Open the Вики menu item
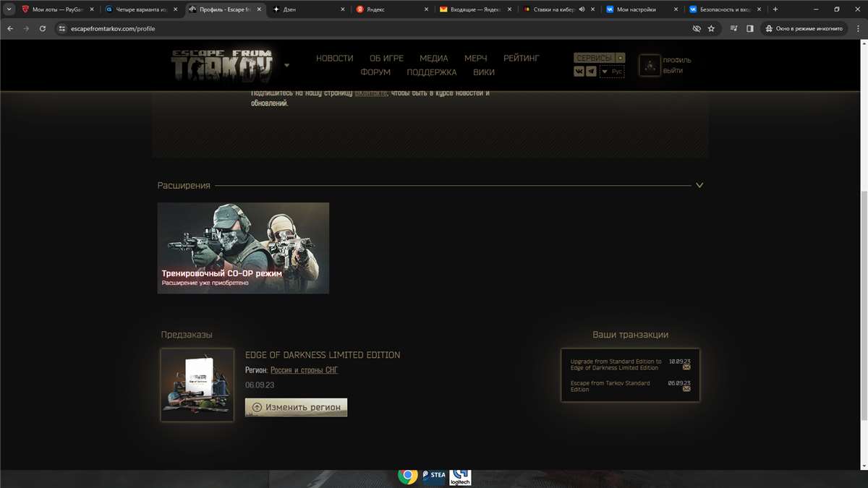Viewport: 868px width, 488px height. [x=484, y=72]
